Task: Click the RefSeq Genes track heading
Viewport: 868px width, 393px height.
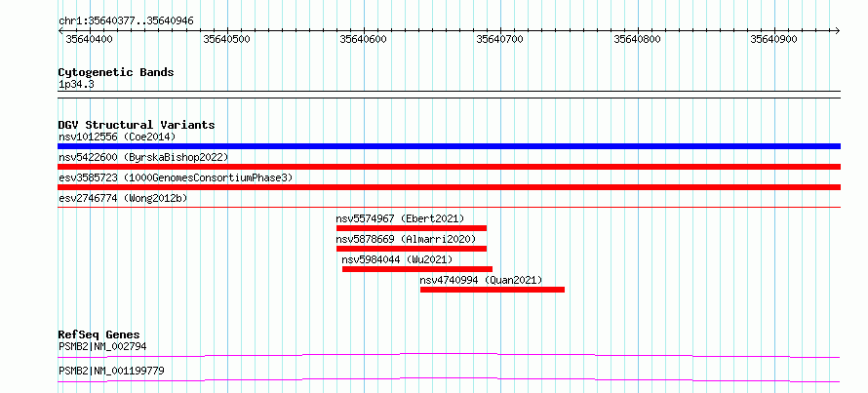Action: 99,334
